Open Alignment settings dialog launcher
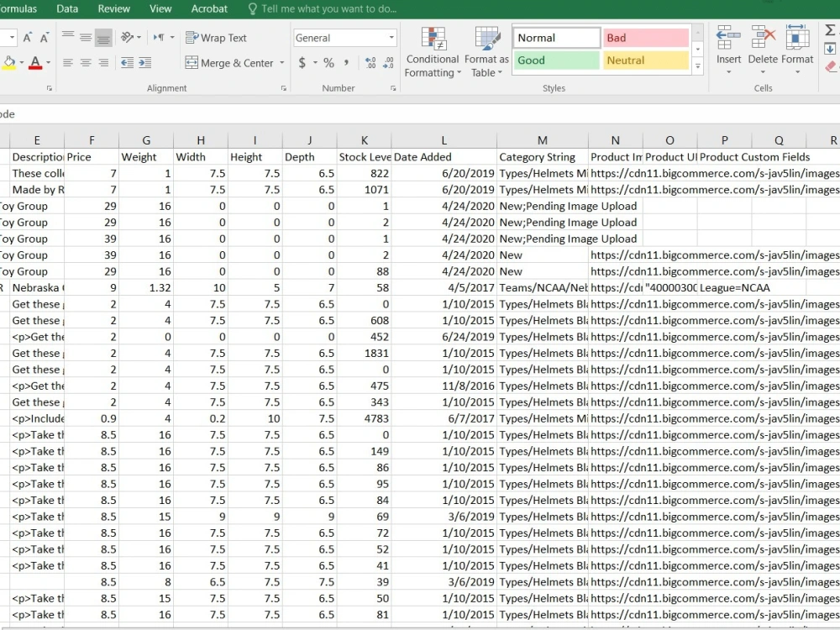This screenshot has width=840, height=630. pyautogui.click(x=283, y=88)
